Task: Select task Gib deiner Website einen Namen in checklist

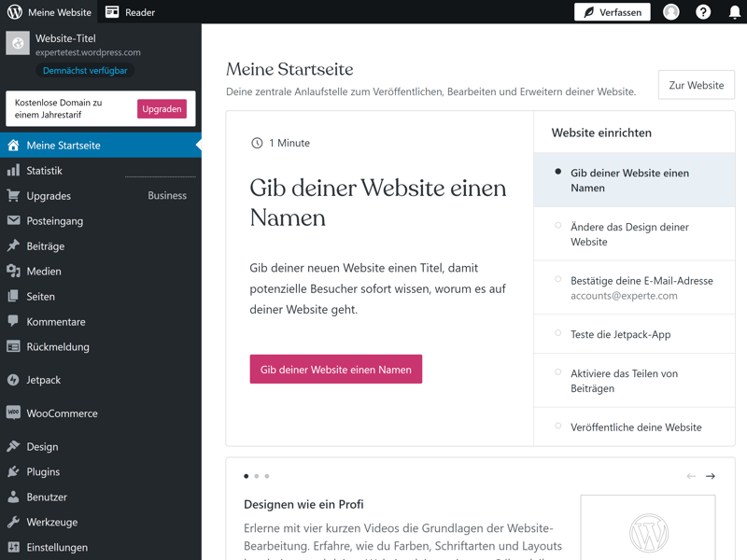Action: [x=634, y=180]
